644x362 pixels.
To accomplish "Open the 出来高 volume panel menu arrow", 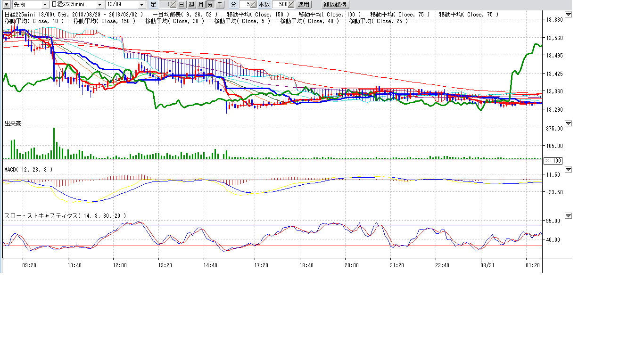I will click(x=568, y=123).
